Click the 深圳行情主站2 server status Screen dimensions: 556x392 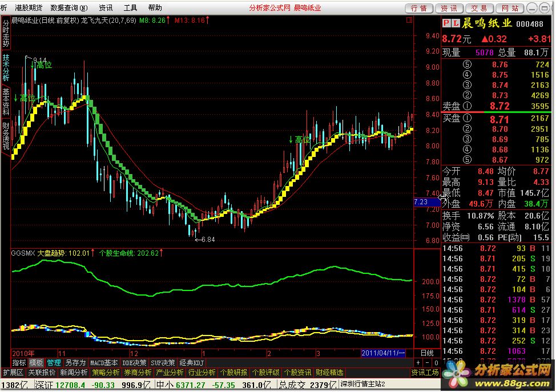pos(362,384)
